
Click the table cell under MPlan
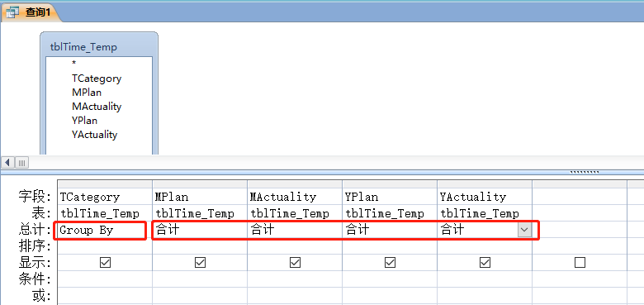[200, 213]
